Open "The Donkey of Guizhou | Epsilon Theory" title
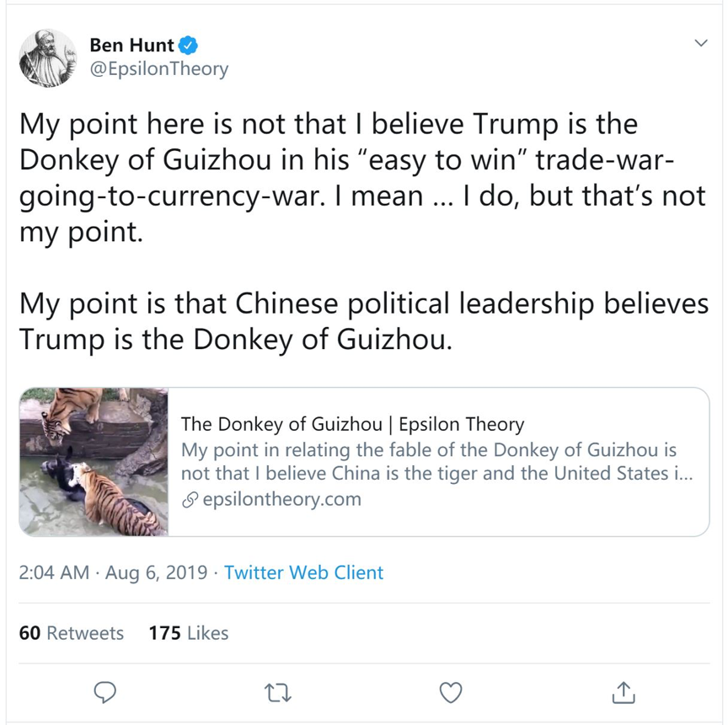This screenshot has height=725, width=728. (352, 424)
